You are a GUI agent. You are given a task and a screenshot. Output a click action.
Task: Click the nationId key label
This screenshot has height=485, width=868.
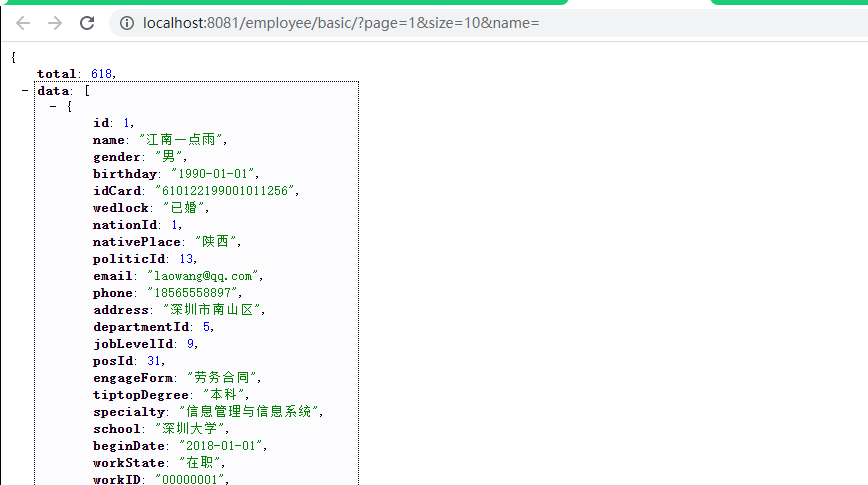[x=125, y=225]
